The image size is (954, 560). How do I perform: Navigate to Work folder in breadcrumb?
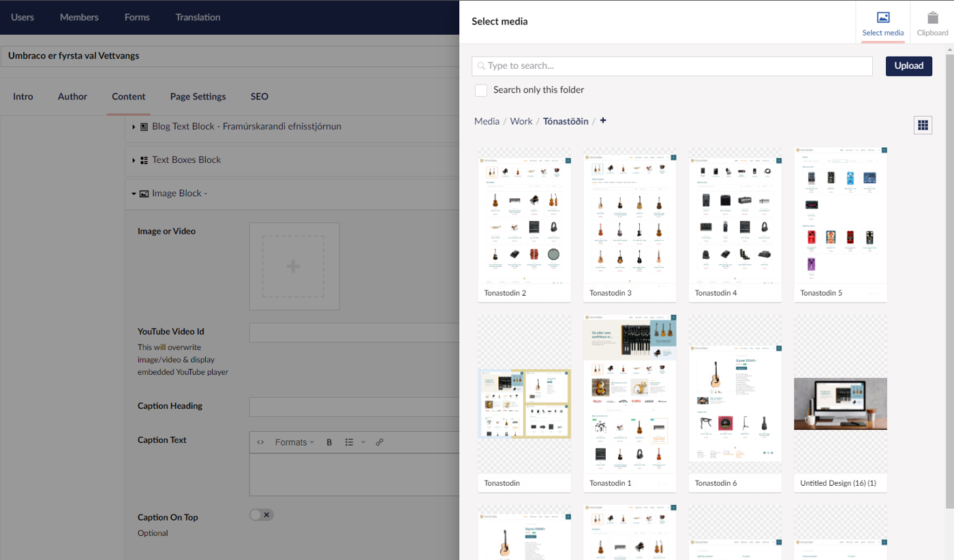521,121
